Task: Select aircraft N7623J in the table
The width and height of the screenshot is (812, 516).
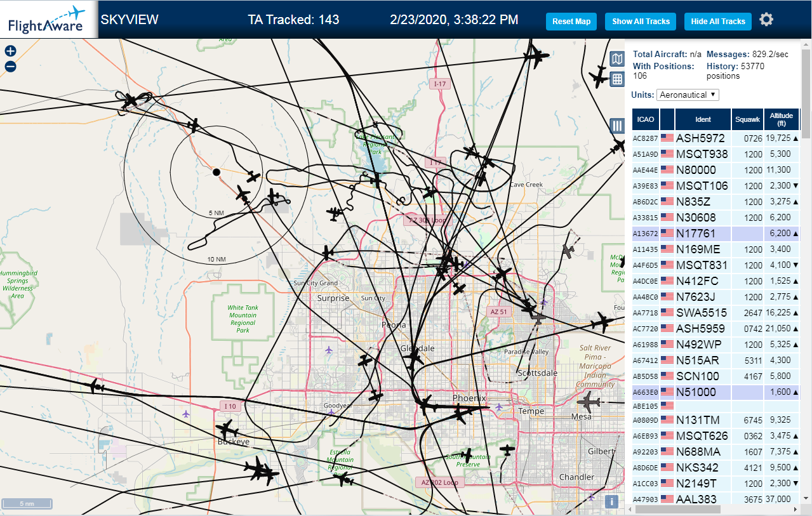Action: tap(716, 297)
